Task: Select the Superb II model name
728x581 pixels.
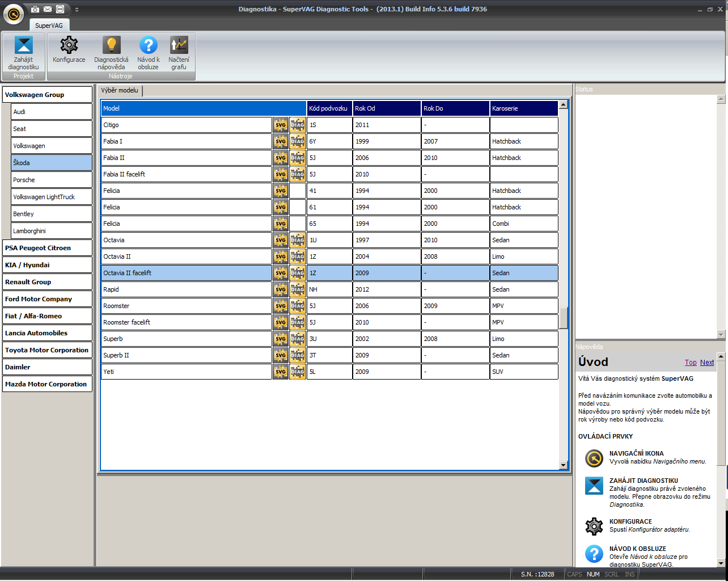Action: point(116,355)
